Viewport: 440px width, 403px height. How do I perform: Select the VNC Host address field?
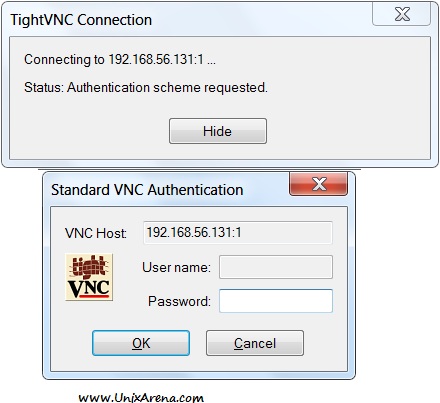pos(238,233)
